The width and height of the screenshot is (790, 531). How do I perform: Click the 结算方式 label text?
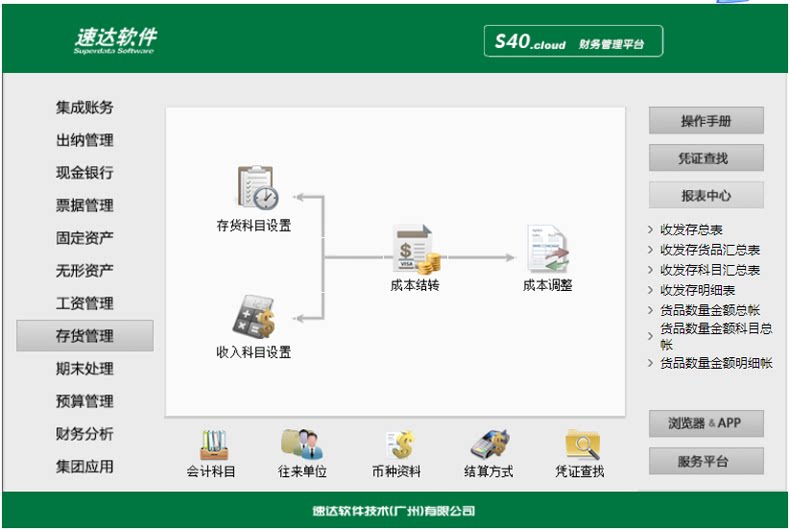pyautogui.click(x=489, y=472)
